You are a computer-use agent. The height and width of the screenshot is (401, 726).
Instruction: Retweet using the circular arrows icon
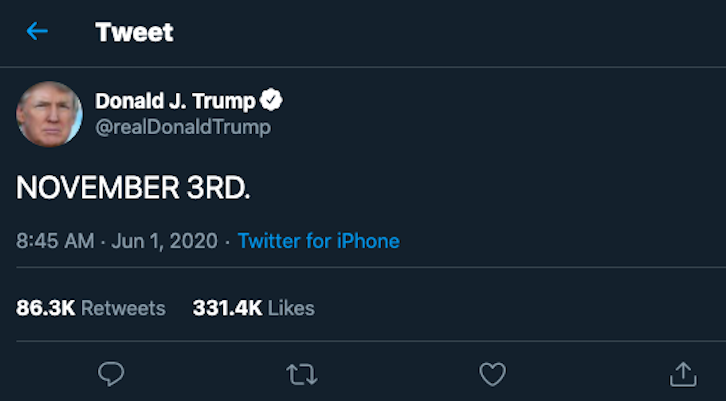click(x=302, y=374)
